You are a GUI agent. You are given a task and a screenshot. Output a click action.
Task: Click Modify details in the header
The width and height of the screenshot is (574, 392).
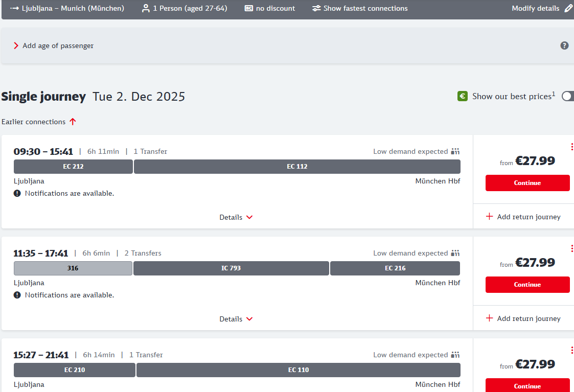tap(542, 8)
